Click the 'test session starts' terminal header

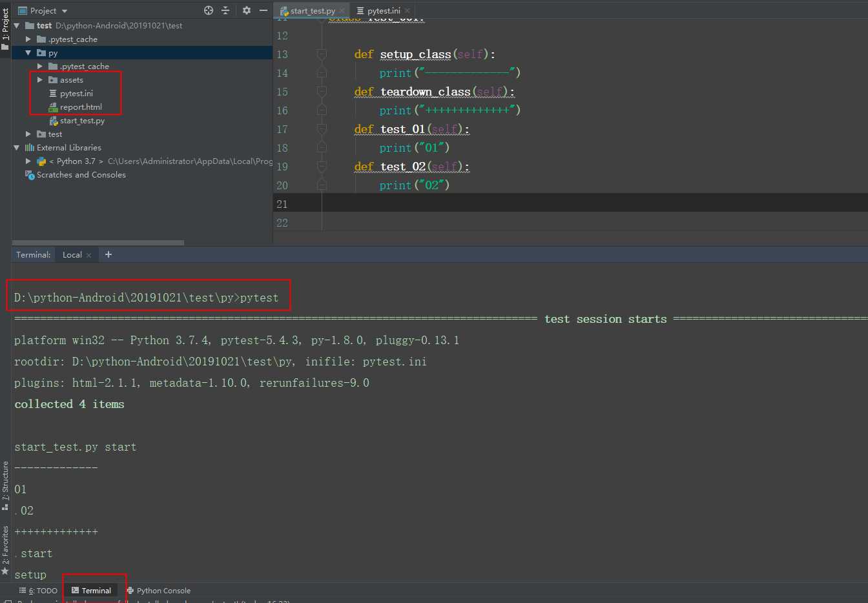tap(605, 319)
